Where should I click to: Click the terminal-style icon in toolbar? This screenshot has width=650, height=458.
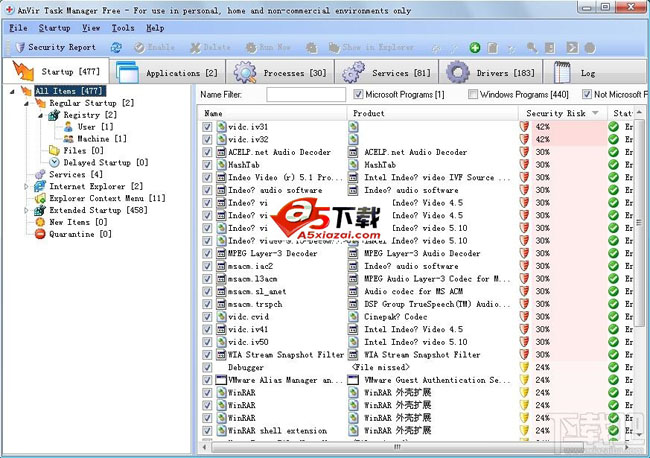572,48
